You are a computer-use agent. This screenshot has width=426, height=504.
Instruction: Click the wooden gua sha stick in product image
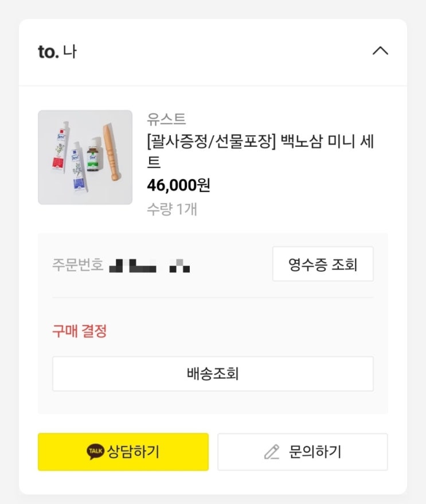pos(111,154)
